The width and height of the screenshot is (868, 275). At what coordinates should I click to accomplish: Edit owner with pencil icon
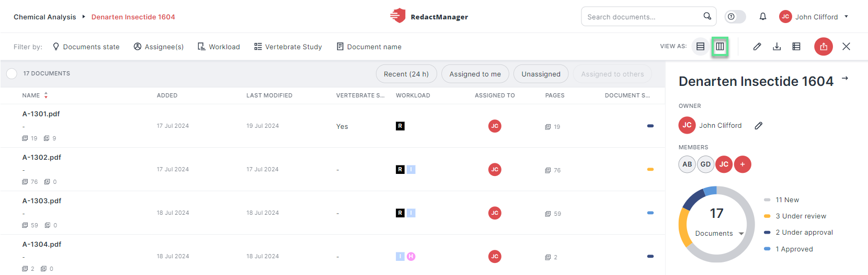(x=759, y=125)
